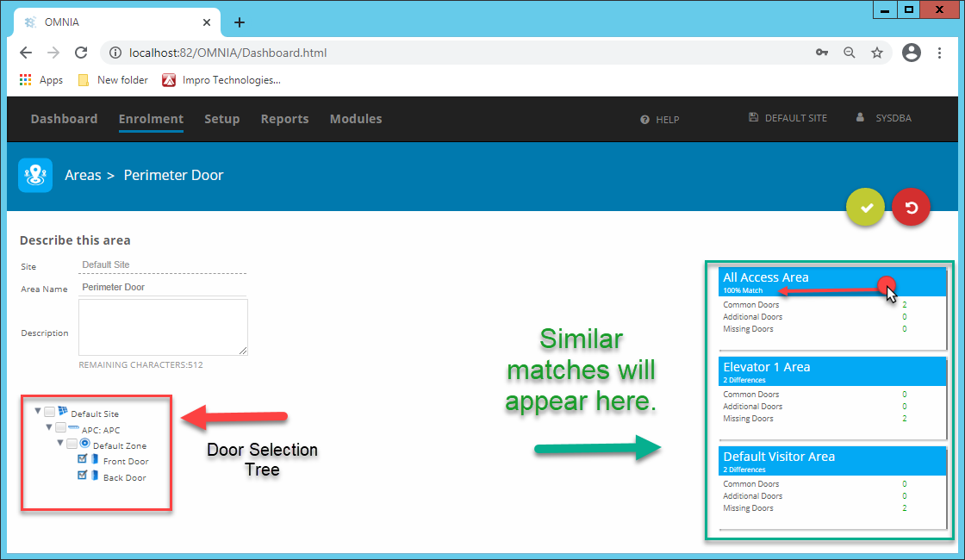This screenshot has height=560, width=965.
Task: Click the Default Site tree label
Action: point(95,414)
